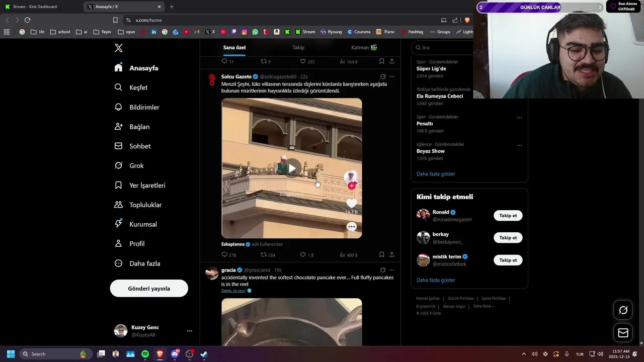Open account options next to Kuzey Genc
The image size is (644, 362).
(x=190, y=331)
